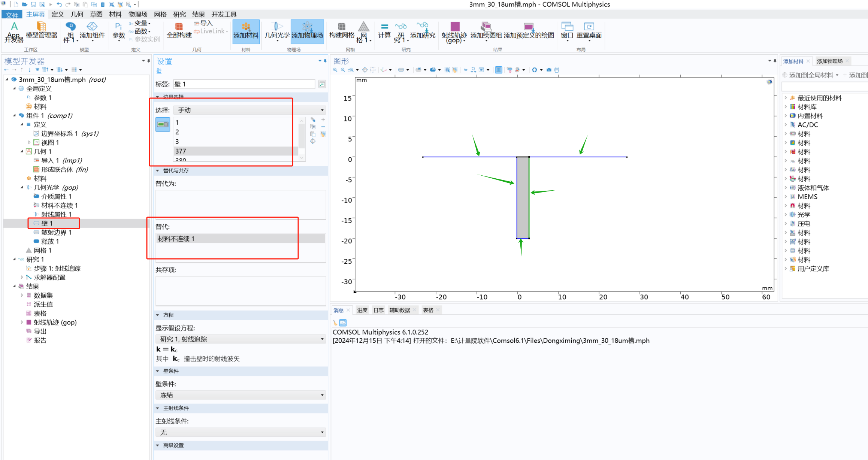The image size is (868, 460).
Task: Toggle the highlighted grid view button in graphics toolbar
Action: [x=499, y=70]
